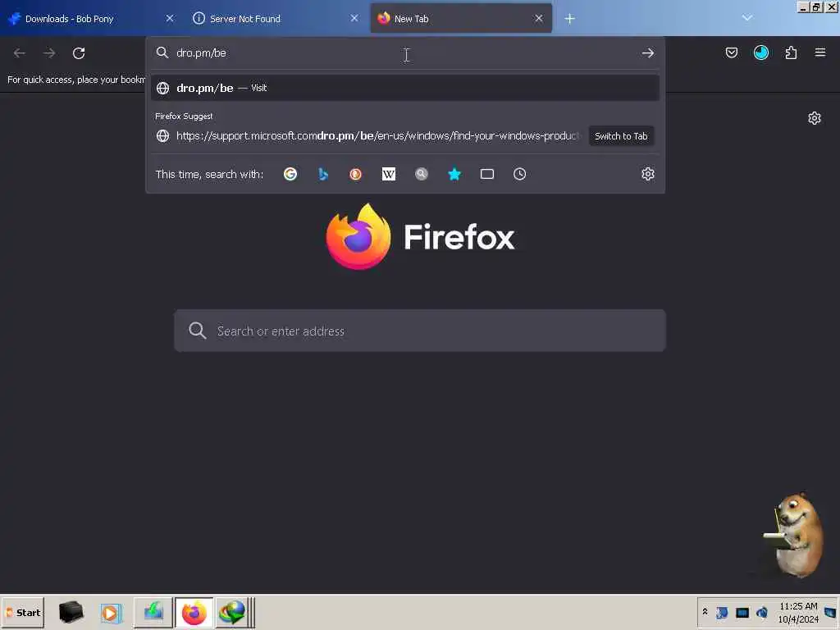Screen dimensions: 840x630
Task: Search in Tabs with the rectangle icon
Action: (x=487, y=174)
